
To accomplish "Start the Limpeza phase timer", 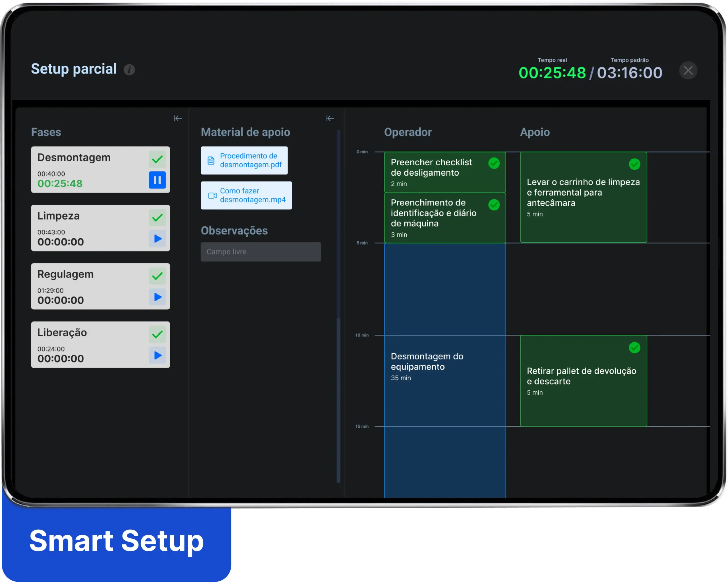I will [x=157, y=238].
